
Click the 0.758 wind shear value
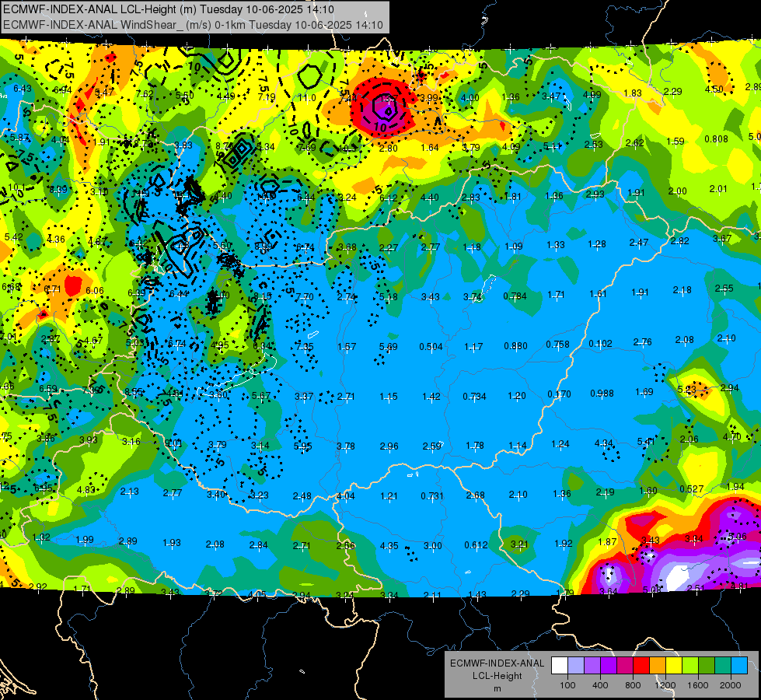point(557,345)
